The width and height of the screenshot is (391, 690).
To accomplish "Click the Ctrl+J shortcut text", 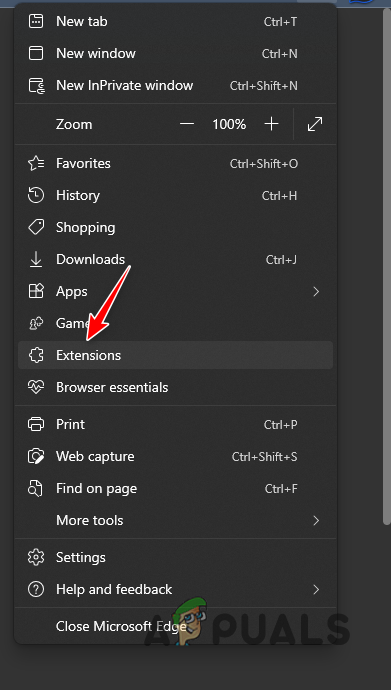I will tap(281, 260).
